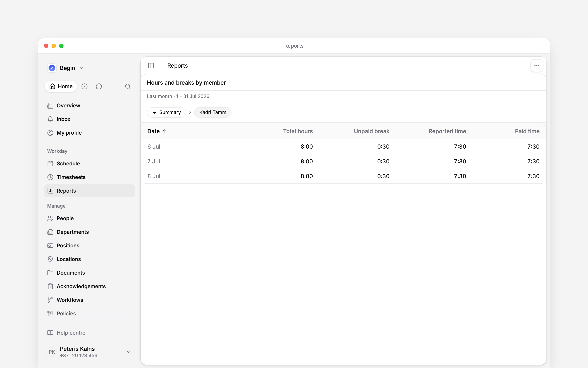Click the Departments building icon
Screen dimensions: 588x368
(x=50, y=232)
